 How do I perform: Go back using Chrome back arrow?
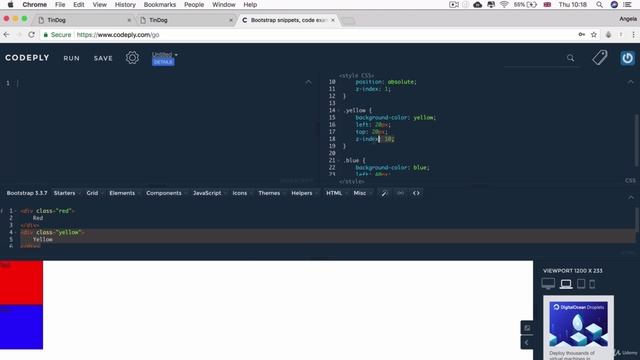7,35
